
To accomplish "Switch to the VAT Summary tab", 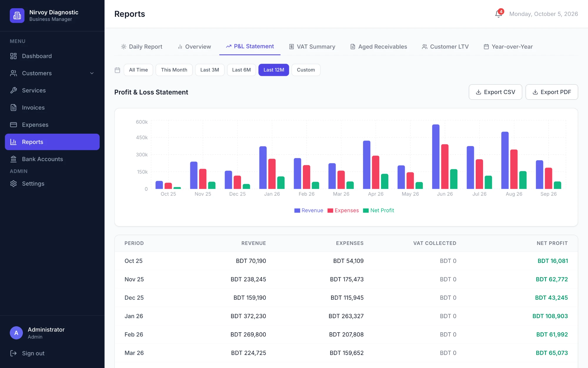I will [x=312, y=47].
